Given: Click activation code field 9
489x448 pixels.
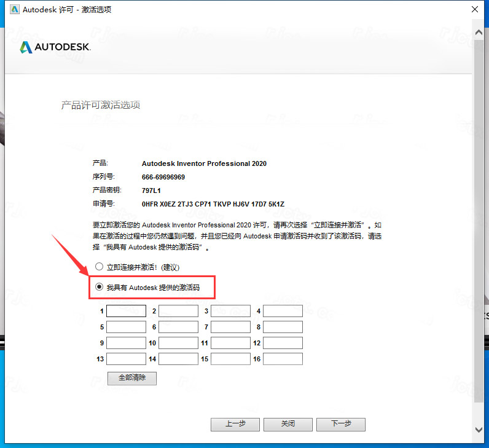Looking at the screenshot, I should click(x=126, y=343).
